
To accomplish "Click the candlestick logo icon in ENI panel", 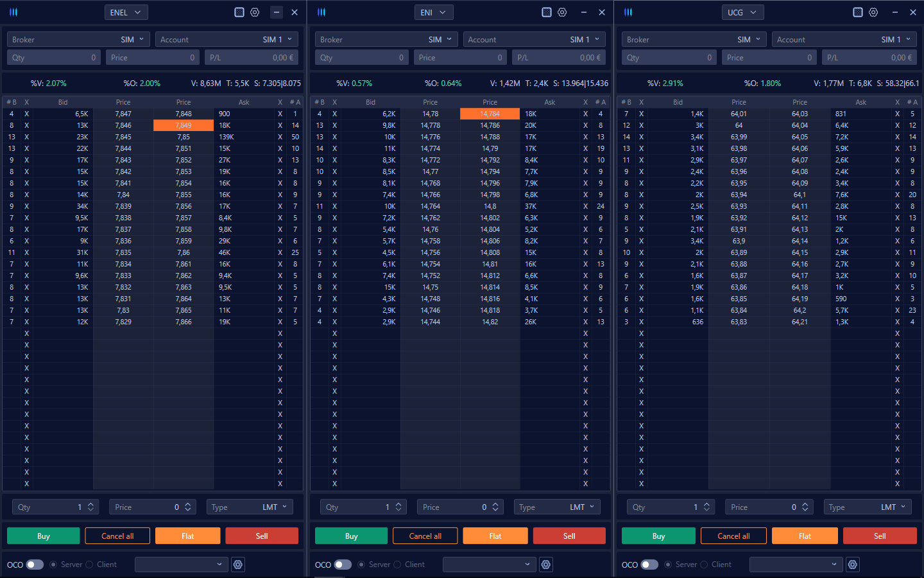I will (x=321, y=12).
